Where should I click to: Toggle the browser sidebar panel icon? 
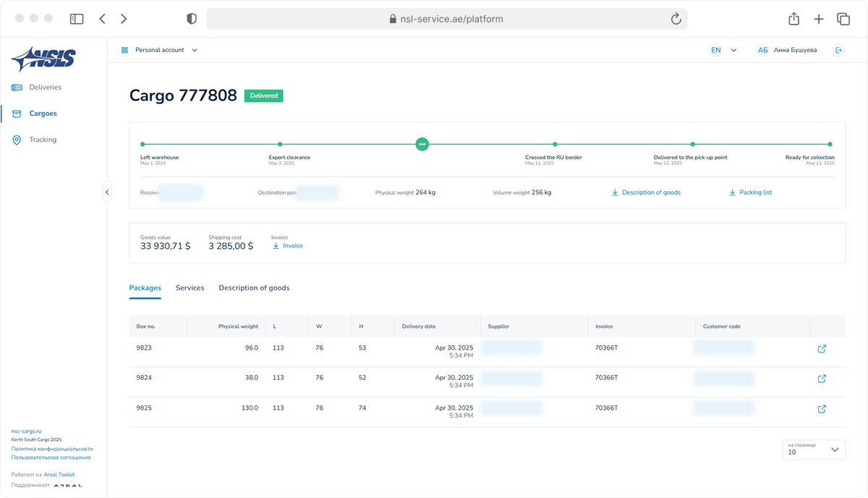(x=77, y=20)
